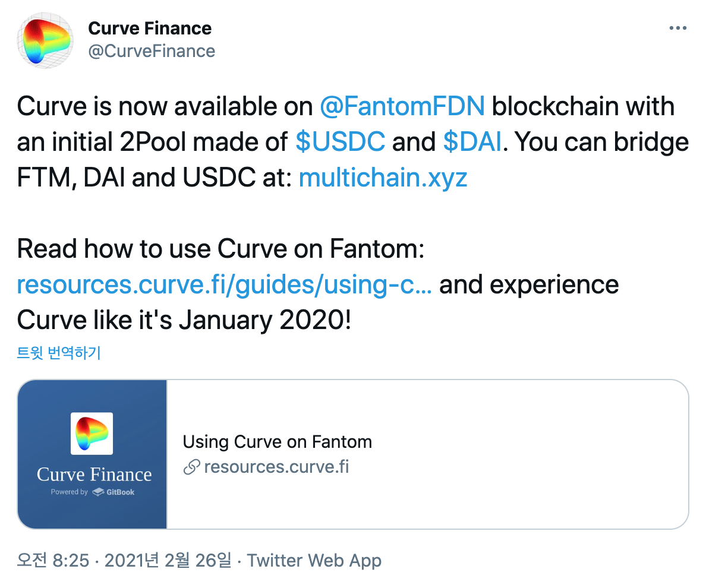Click the chain link icon in the card
The image size is (706, 588).
[x=191, y=467]
